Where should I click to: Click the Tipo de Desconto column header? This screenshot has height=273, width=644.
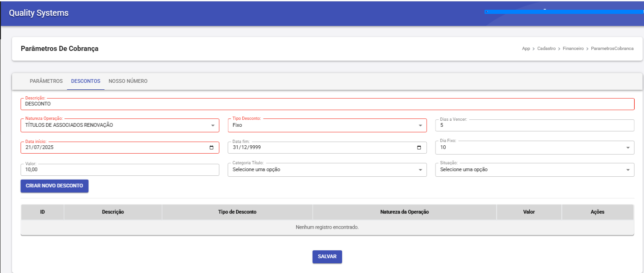click(x=237, y=212)
